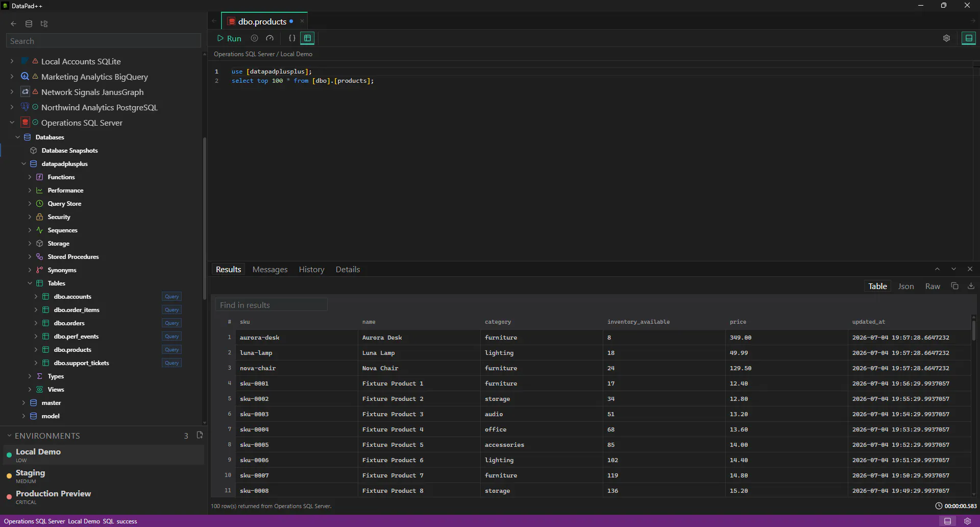Click the Performance chart icon
Viewport: 980px width, 527px height.
pyautogui.click(x=40, y=190)
